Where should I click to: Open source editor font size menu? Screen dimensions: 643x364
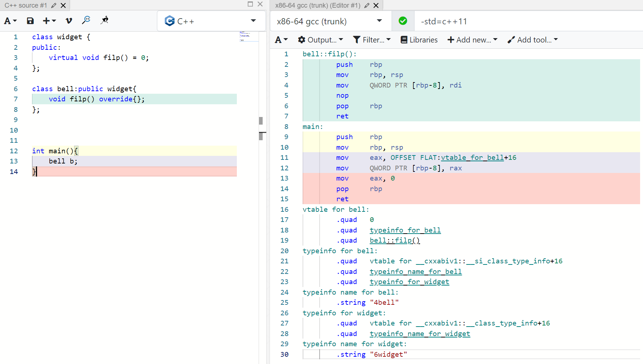(10, 21)
